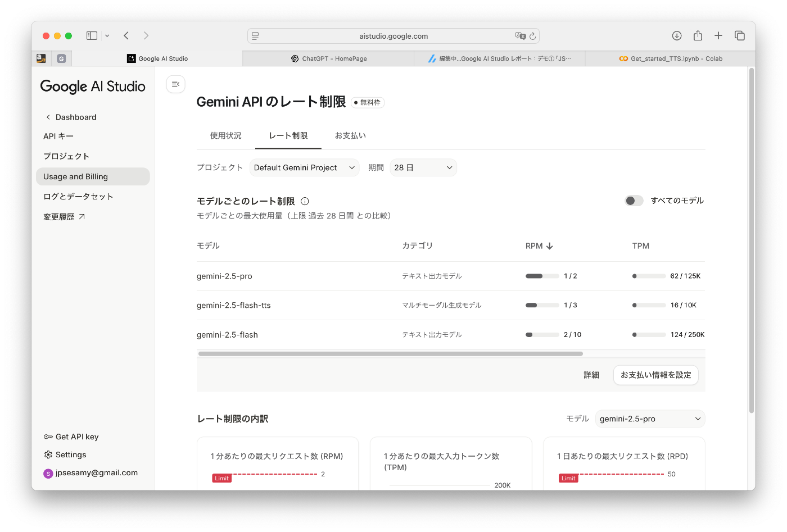Open the Settings link in the sidebar
This screenshot has width=787, height=532.
click(71, 455)
